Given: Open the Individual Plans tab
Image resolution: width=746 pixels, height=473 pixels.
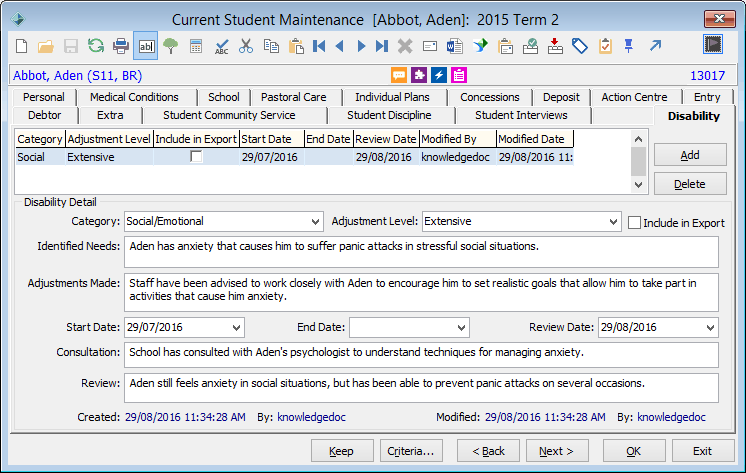Looking at the screenshot, I should (392, 97).
